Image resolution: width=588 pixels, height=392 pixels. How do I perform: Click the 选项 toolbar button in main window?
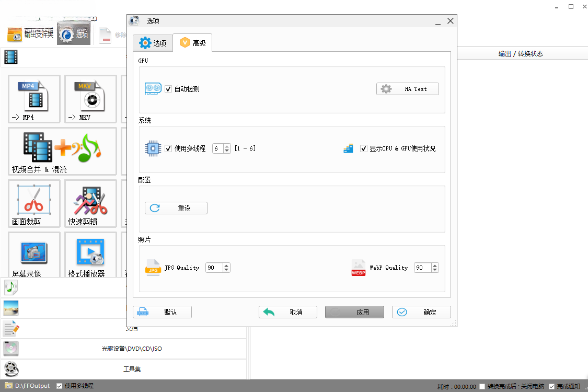tap(74, 34)
